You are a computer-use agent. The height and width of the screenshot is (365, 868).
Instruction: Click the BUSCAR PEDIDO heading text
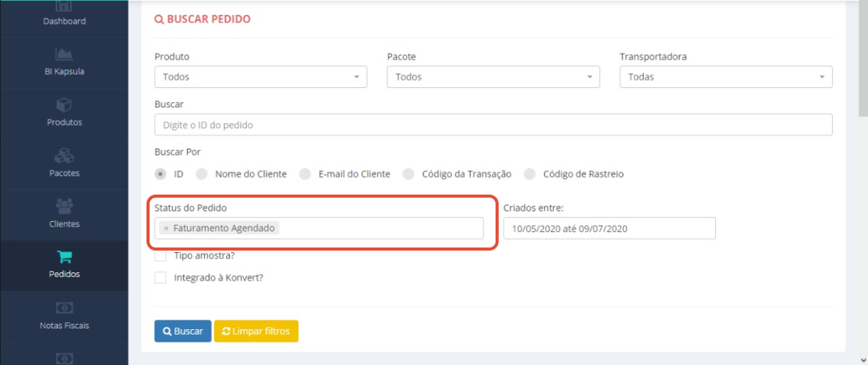point(209,19)
